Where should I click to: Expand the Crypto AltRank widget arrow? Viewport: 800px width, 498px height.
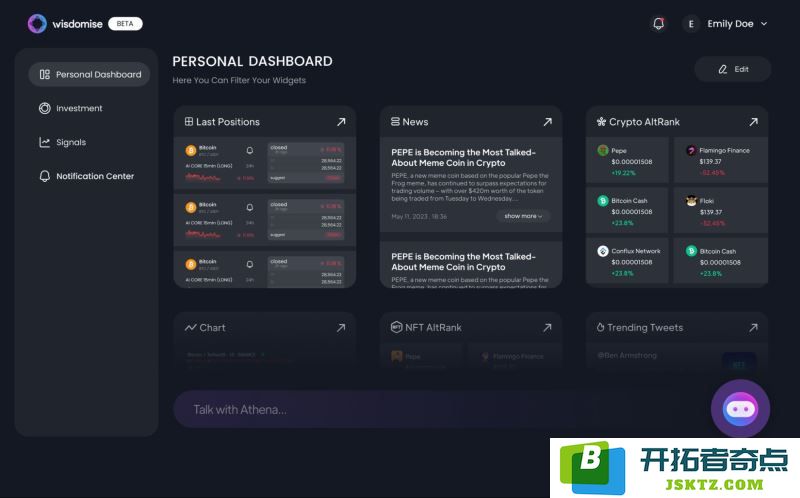(x=753, y=122)
